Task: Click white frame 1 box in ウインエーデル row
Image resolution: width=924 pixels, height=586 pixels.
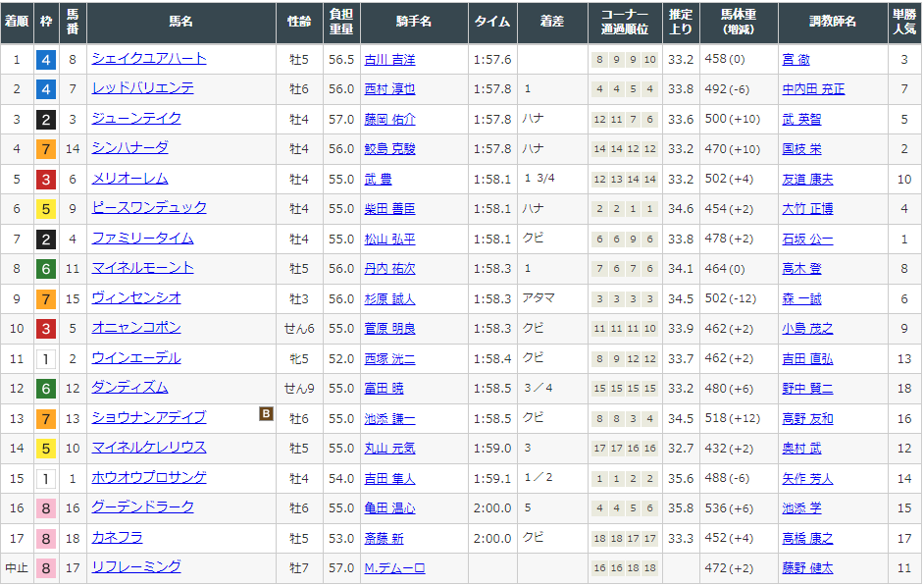Action: pyautogui.click(x=45, y=359)
